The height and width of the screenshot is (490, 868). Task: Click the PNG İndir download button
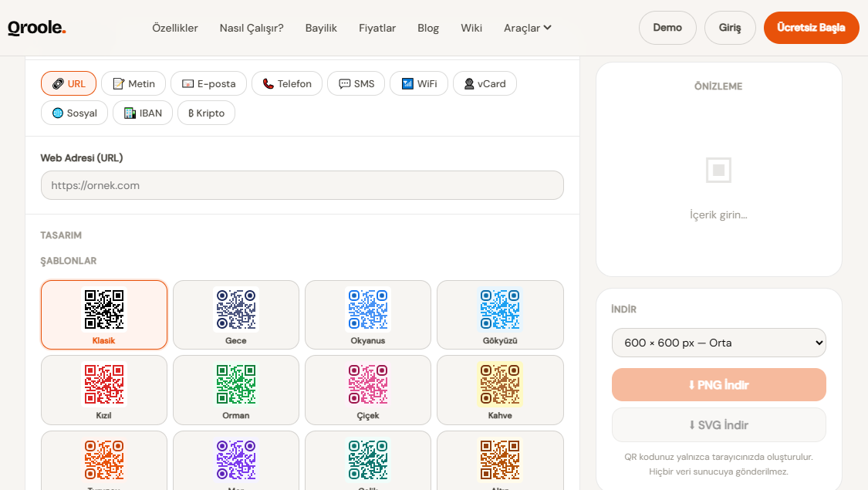[718, 385]
